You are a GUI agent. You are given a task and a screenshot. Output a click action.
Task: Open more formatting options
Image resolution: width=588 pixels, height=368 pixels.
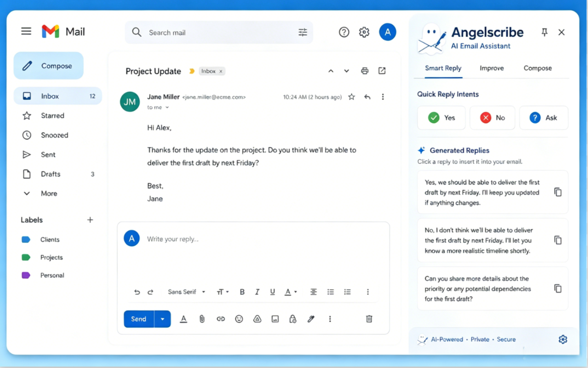(367, 292)
